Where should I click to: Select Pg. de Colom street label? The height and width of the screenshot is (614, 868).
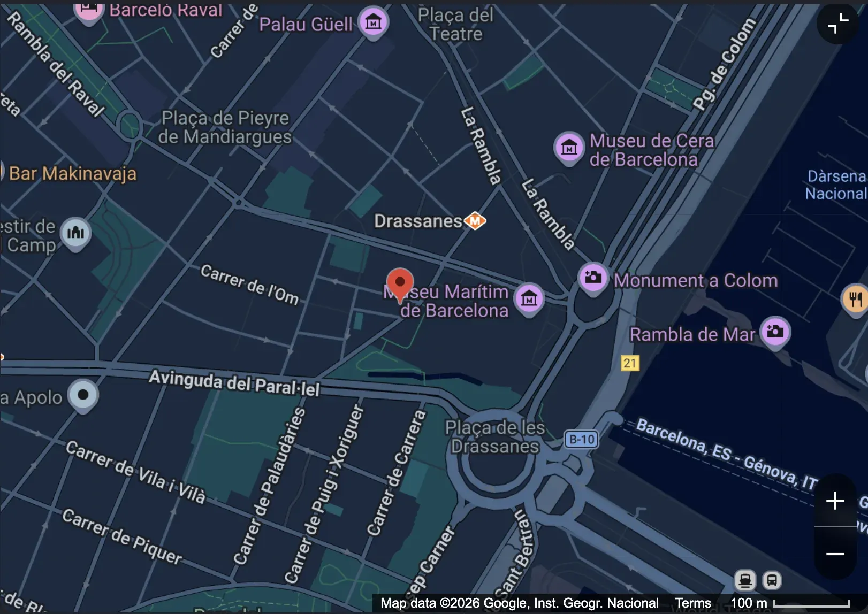tap(725, 64)
